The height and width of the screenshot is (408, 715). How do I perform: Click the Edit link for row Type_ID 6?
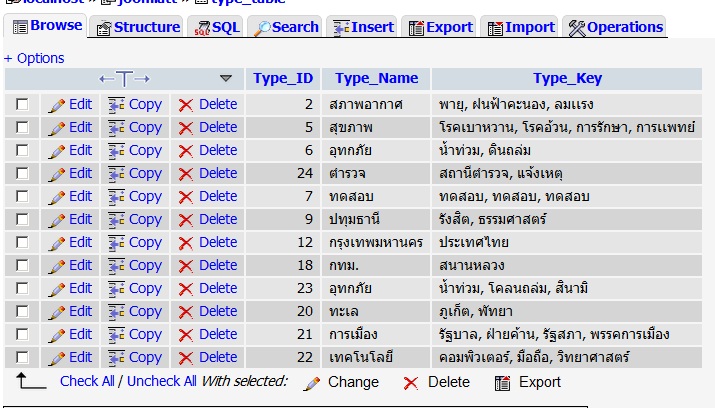click(x=81, y=150)
